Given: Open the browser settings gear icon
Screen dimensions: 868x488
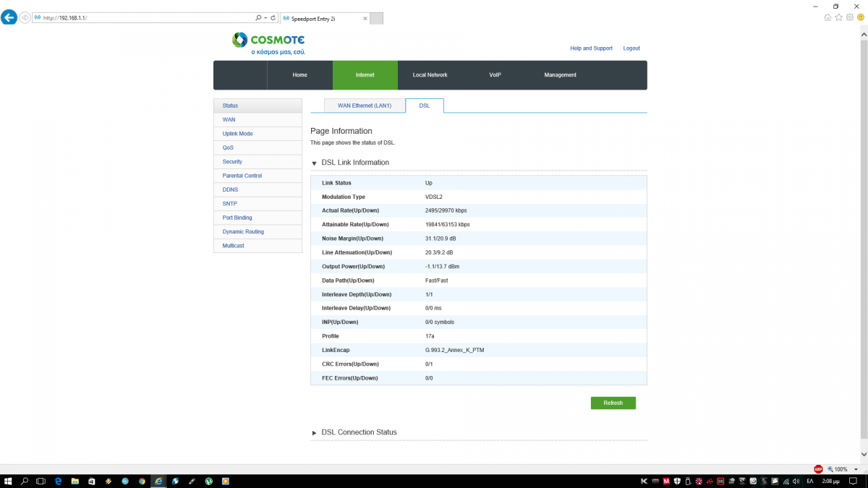Looking at the screenshot, I should pyautogui.click(x=850, y=17).
